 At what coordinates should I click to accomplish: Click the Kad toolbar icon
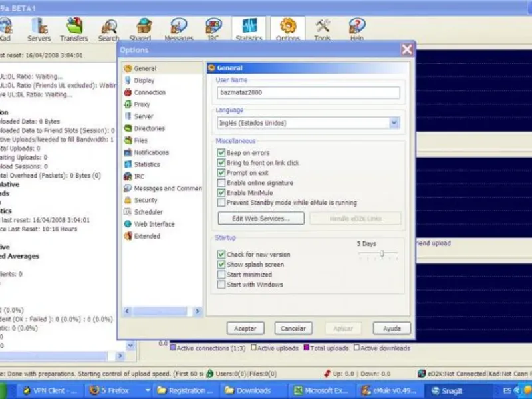(x=5, y=29)
